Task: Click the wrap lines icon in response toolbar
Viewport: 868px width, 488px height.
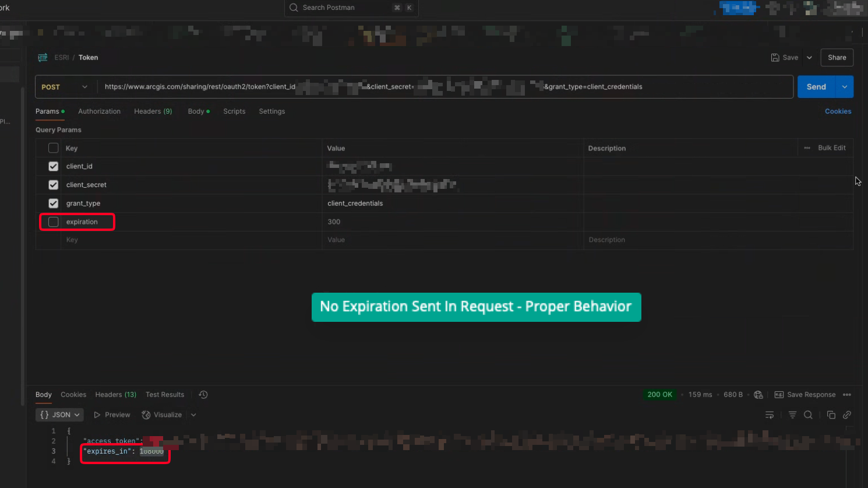Action: [770, 415]
